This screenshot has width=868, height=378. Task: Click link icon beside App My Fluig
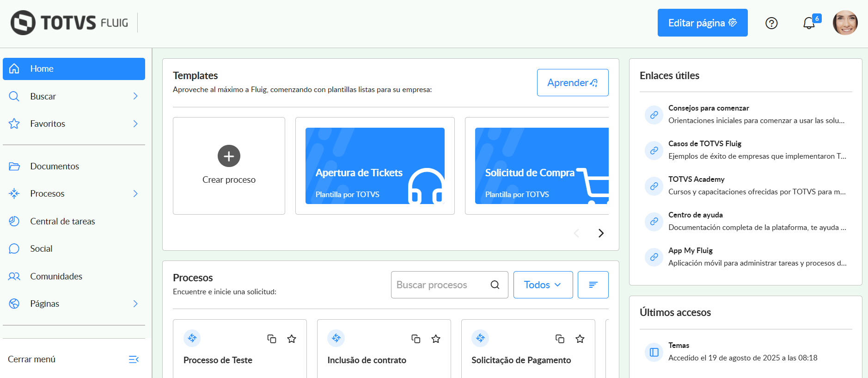click(x=654, y=257)
